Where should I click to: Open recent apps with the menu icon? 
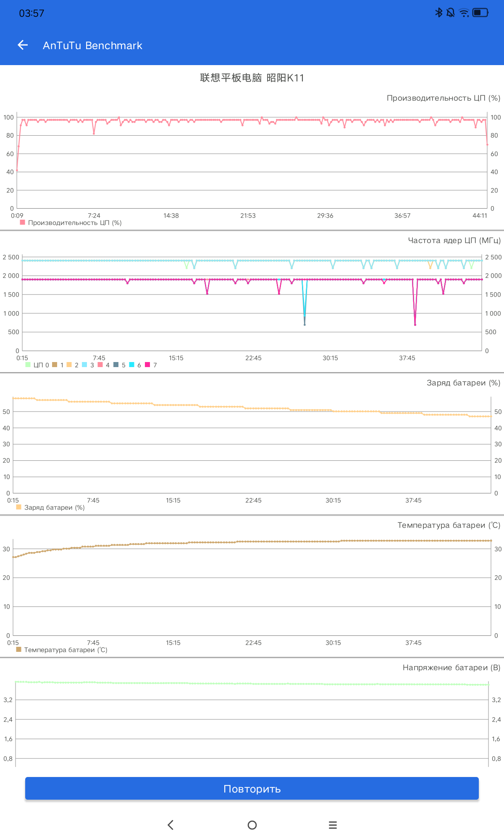click(333, 825)
